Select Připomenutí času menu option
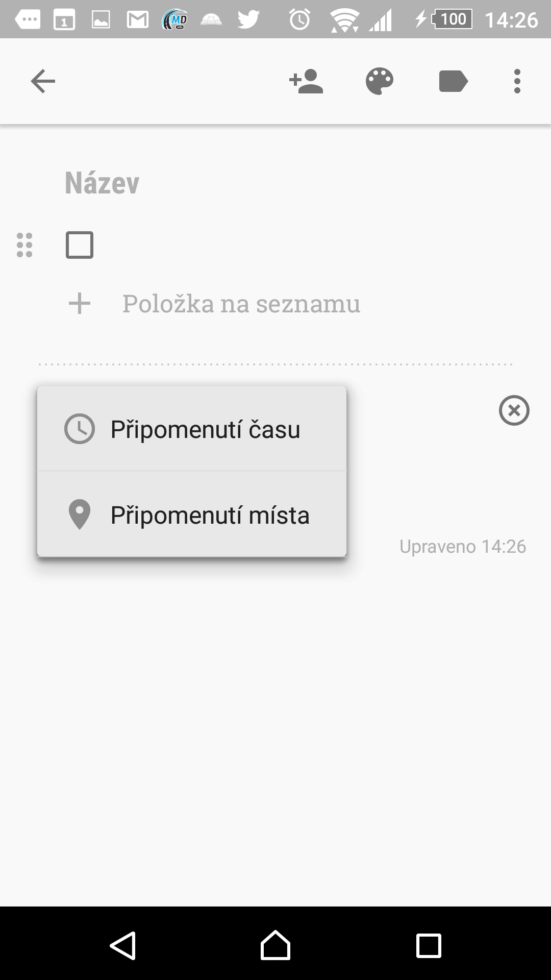This screenshot has height=980, width=551. click(192, 429)
